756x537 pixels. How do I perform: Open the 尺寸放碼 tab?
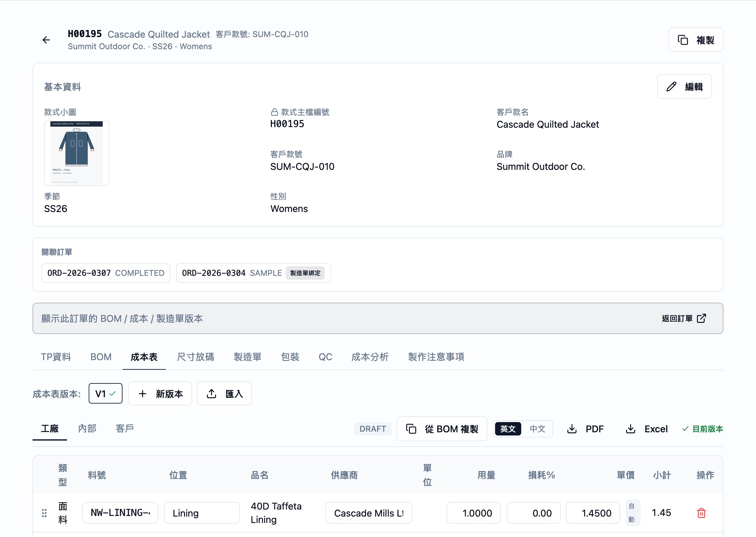pos(196,357)
